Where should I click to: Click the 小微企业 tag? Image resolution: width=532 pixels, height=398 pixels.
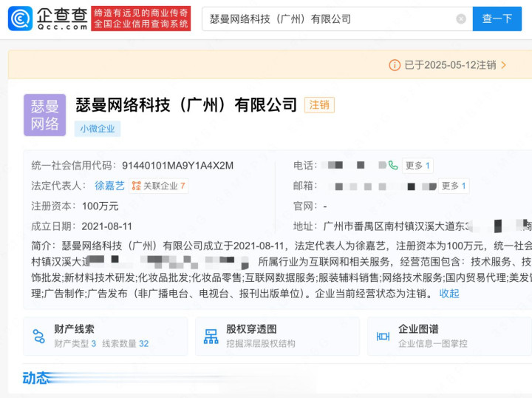point(98,129)
